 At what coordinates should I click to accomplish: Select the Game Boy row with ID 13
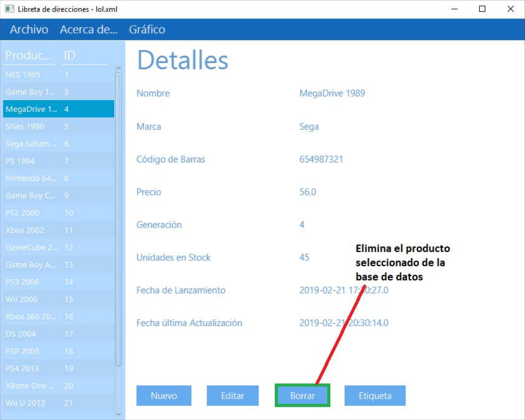58,265
